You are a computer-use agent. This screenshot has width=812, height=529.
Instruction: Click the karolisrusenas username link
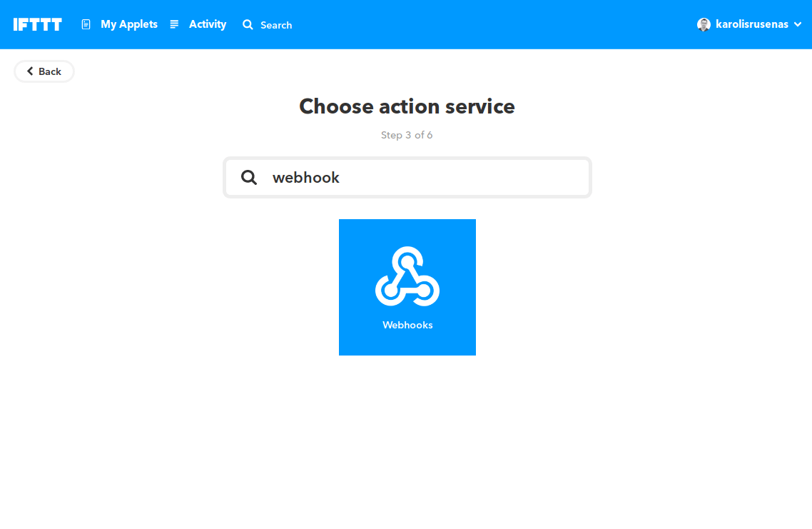(754, 24)
